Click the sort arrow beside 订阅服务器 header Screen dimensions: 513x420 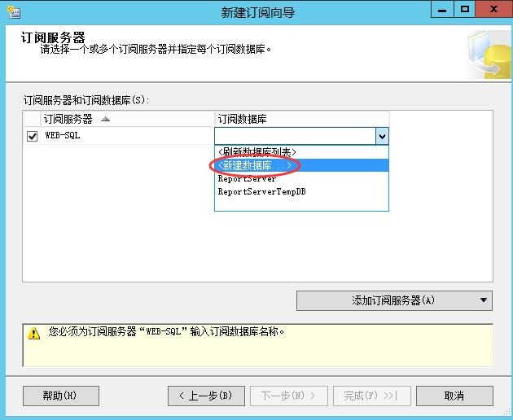(104, 119)
